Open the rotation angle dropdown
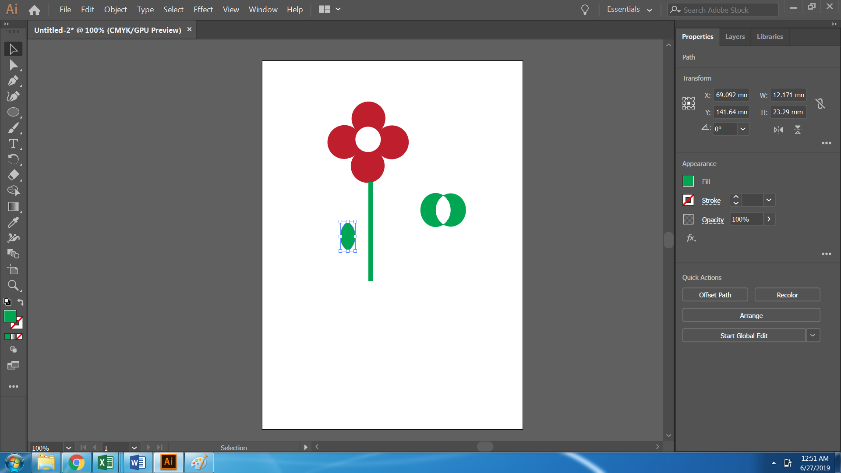The image size is (841, 473). click(743, 129)
